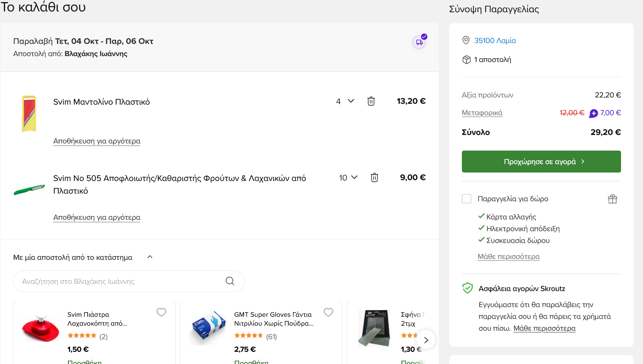Open quantity dropdown showing 4 for Μαντολίνο

pyautogui.click(x=345, y=101)
